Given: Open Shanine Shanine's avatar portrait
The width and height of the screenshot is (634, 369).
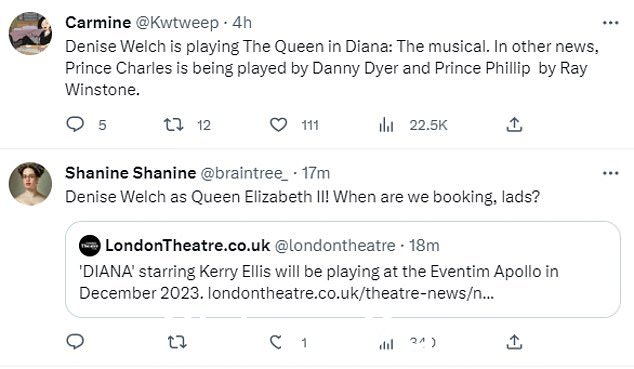Looking at the screenshot, I should coord(30,184).
